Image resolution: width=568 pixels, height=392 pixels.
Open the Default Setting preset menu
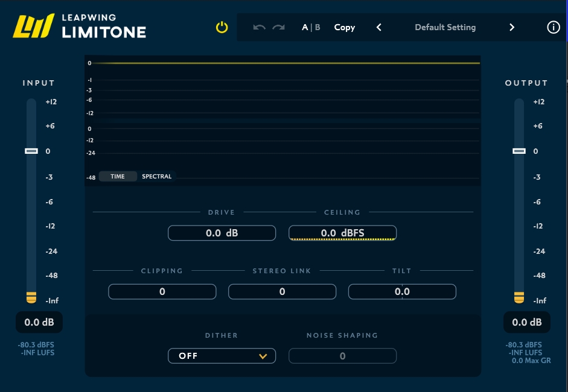click(445, 28)
